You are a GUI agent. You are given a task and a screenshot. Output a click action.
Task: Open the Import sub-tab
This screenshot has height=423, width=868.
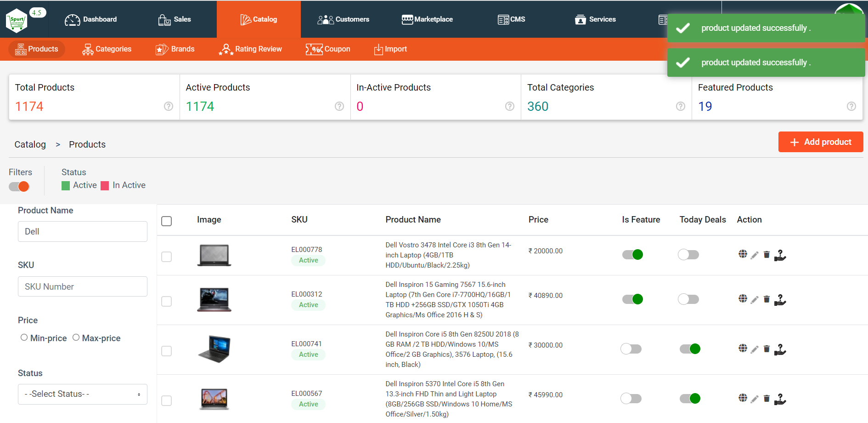point(390,49)
